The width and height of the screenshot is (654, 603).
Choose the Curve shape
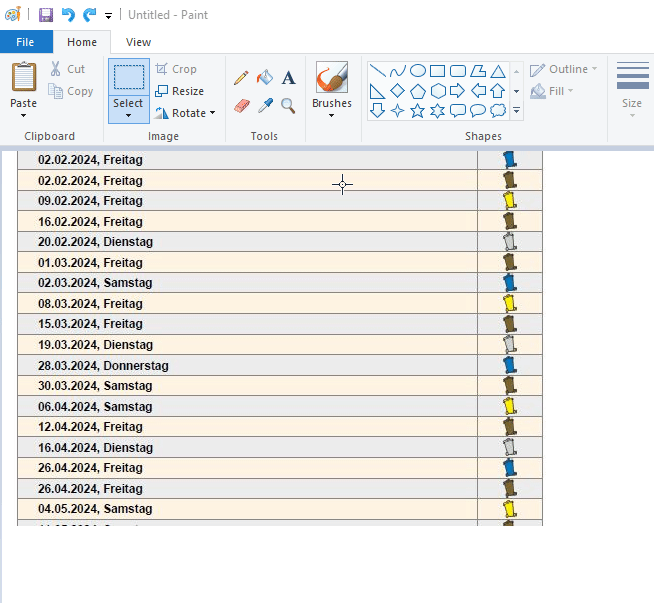point(397,71)
